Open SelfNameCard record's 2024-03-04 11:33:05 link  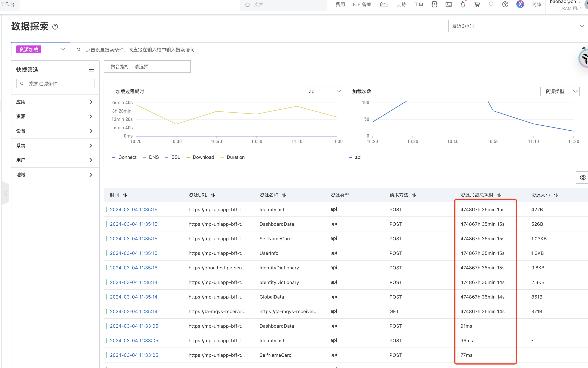tap(134, 355)
